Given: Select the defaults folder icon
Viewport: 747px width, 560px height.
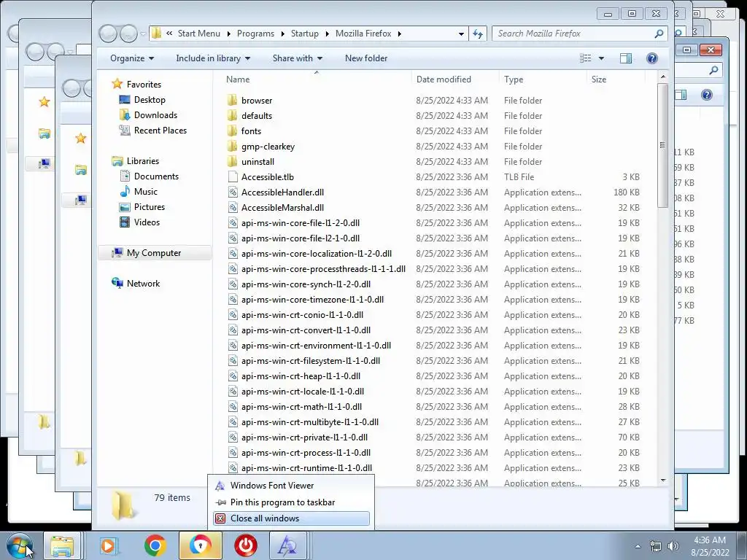Looking at the screenshot, I should 233,116.
